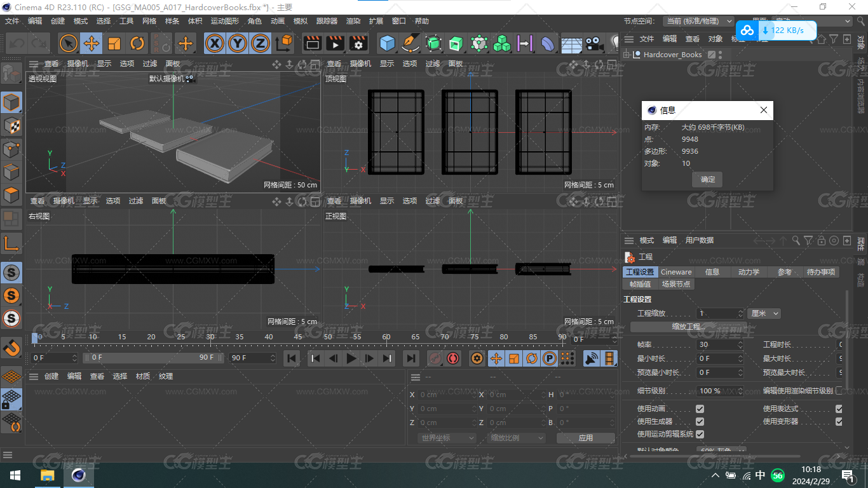Go to start of animation
The width and height of the screenshot is (868, 488).
coord(292,358)
